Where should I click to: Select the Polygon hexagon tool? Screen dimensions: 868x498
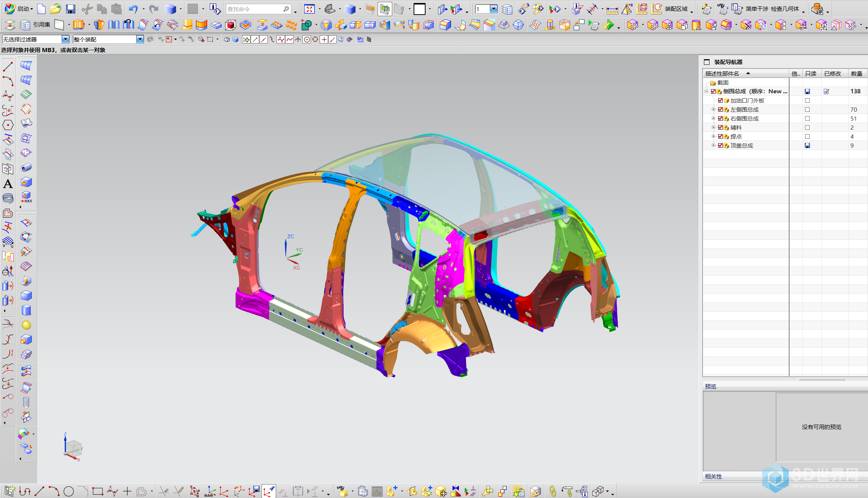click(8, 125)
